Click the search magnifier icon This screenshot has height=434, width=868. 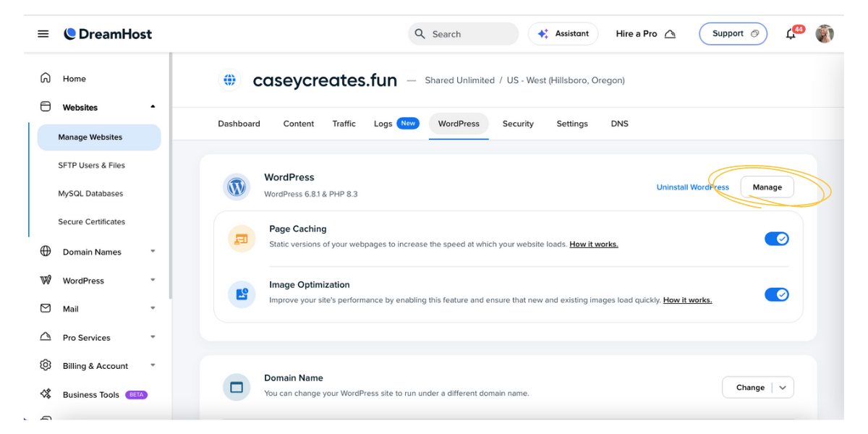pos(420,34)
